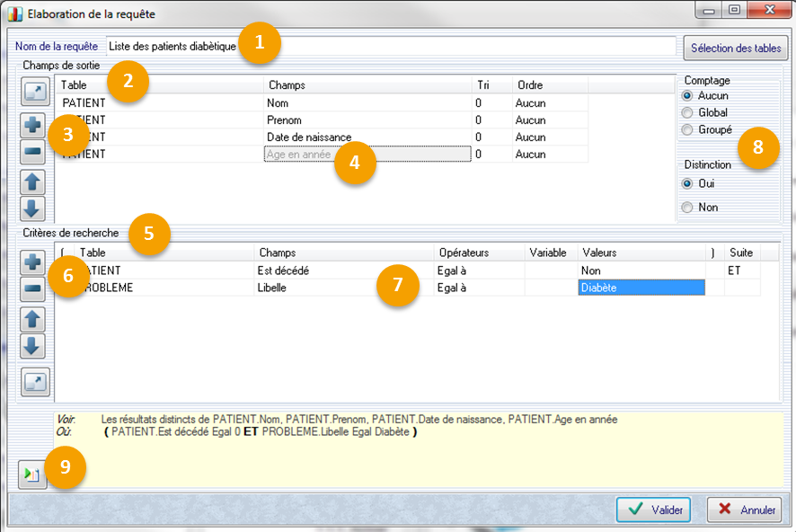The height and width of the screenshot is (532, 796).
Task: Expand the search criteria panel icon
Action: (x=33, y=381)
